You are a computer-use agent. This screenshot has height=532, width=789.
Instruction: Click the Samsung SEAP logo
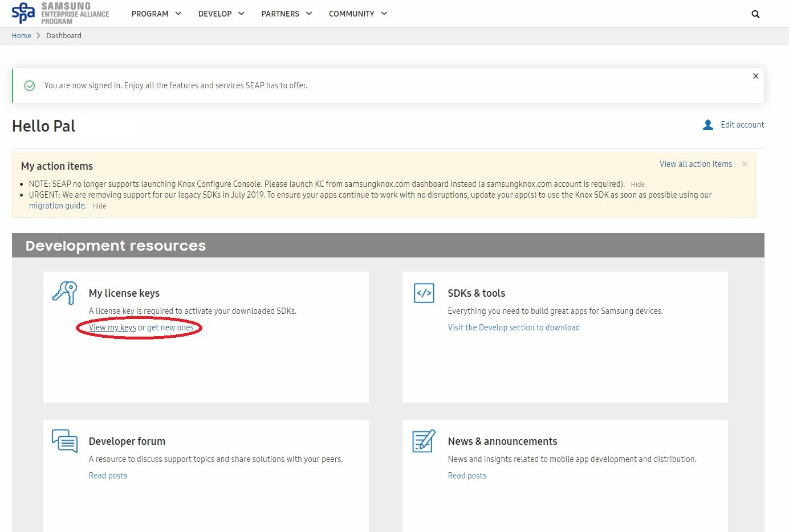tap(60, 13)
